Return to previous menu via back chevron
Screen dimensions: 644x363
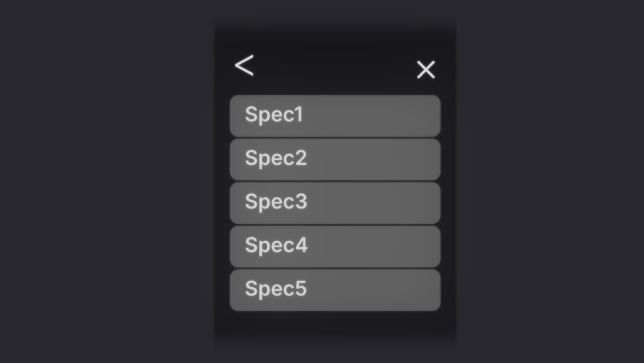[244, 65]
